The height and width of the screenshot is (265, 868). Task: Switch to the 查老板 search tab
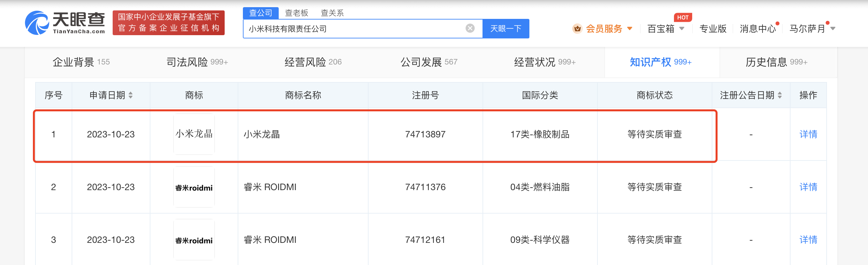click(x=297, y=13)
